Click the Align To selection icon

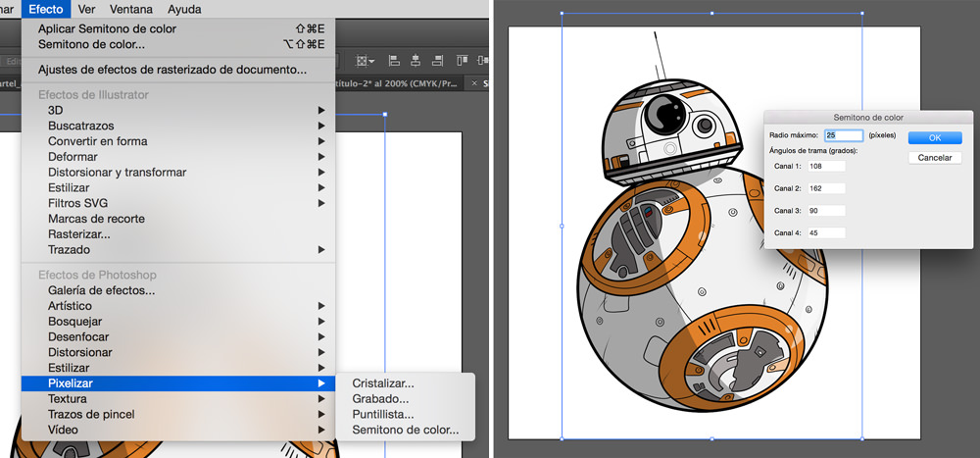coord(362,61)
